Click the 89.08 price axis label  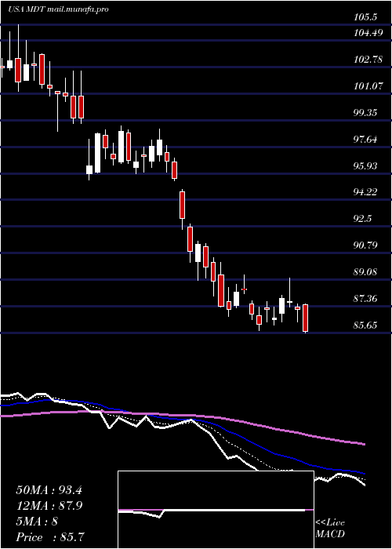coord(366,272)
